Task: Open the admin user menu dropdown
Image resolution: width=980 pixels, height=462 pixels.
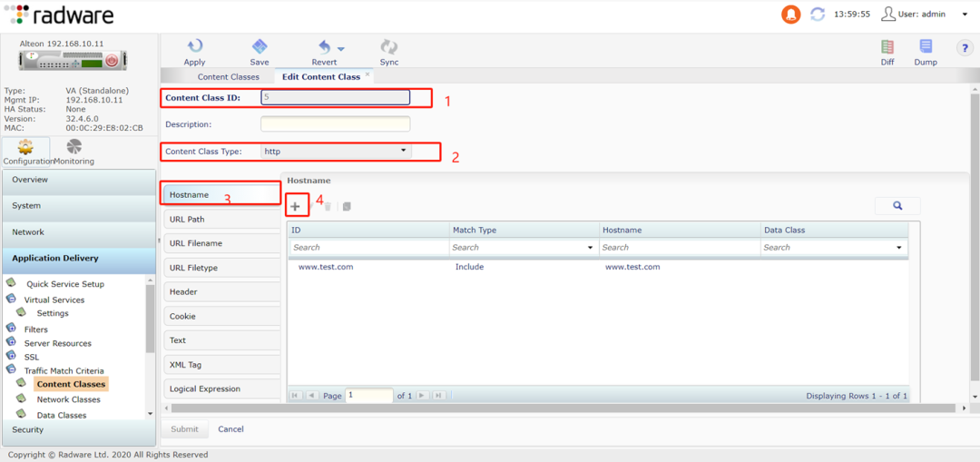Action: point(965,15)
